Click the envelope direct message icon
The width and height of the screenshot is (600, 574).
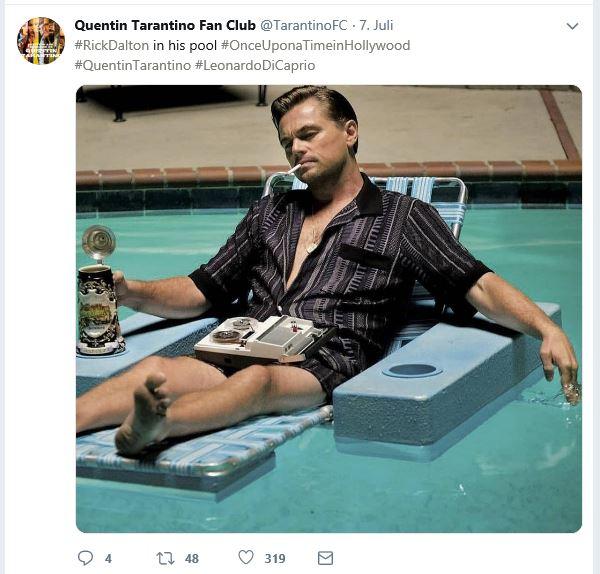point(325,558)
